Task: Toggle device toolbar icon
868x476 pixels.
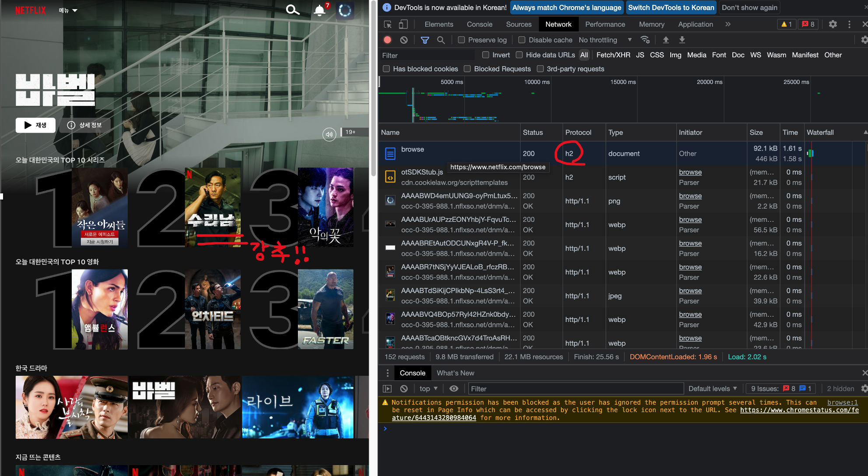Action: click(x=403, y=24)
